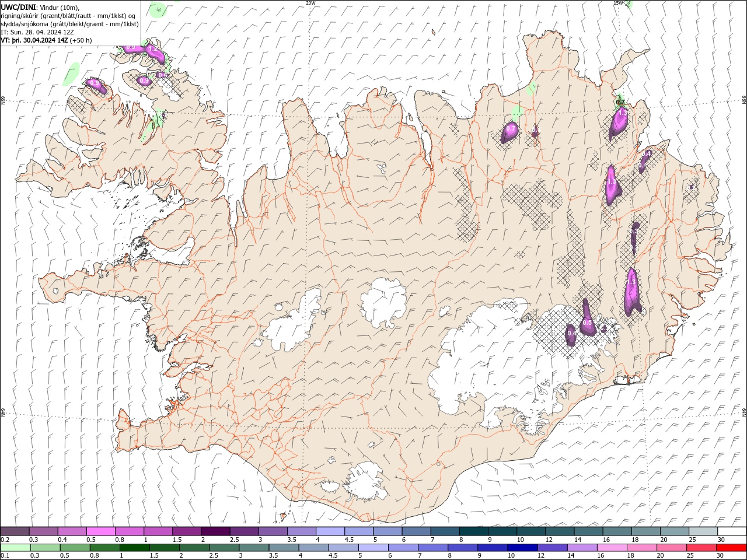
Task: Click the 25 red-pink swatch in the lower legend row
Action: pyautogui.click(x=701, y=548)
